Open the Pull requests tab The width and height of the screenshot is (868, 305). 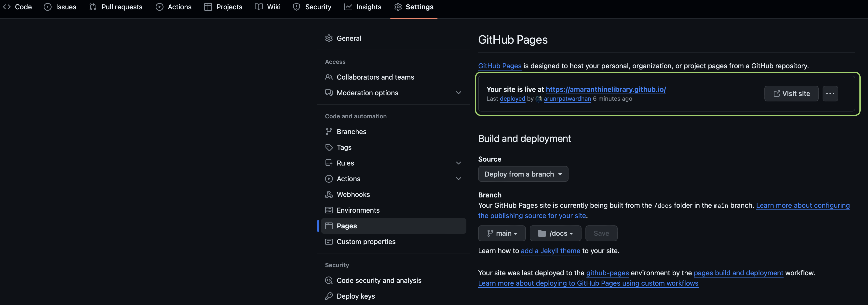pyautogui.click(x=116, y=7)
